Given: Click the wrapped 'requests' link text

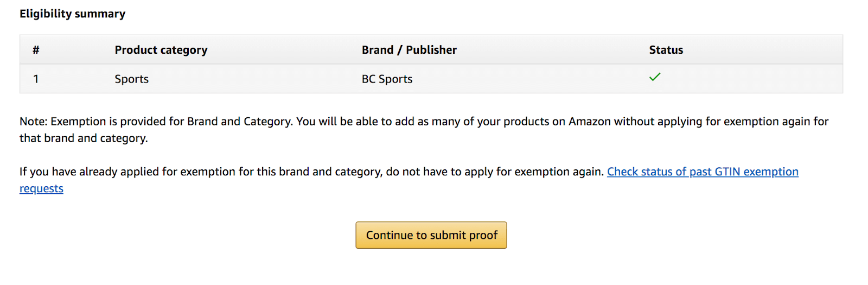Looking at the screenshot, I should [x=41, y=189].
